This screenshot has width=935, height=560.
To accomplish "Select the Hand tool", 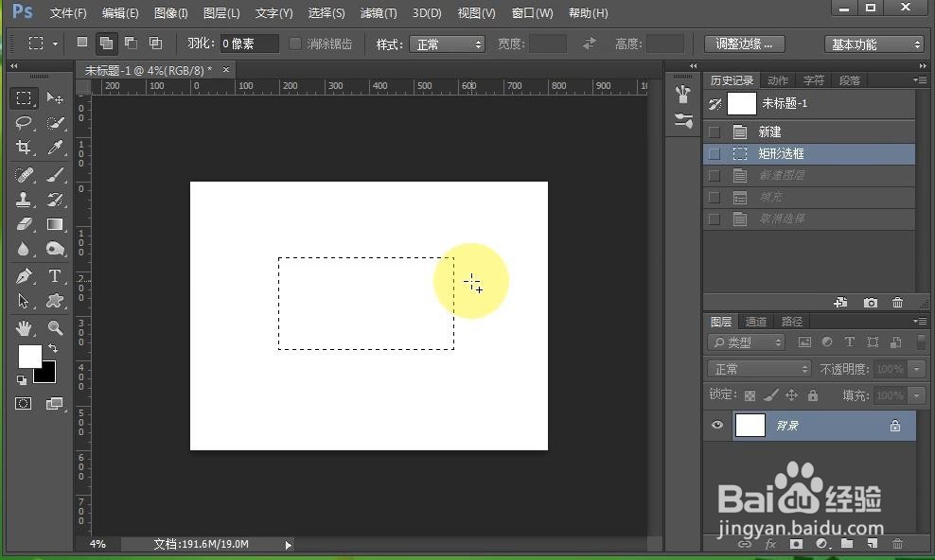I will [25, 328].
